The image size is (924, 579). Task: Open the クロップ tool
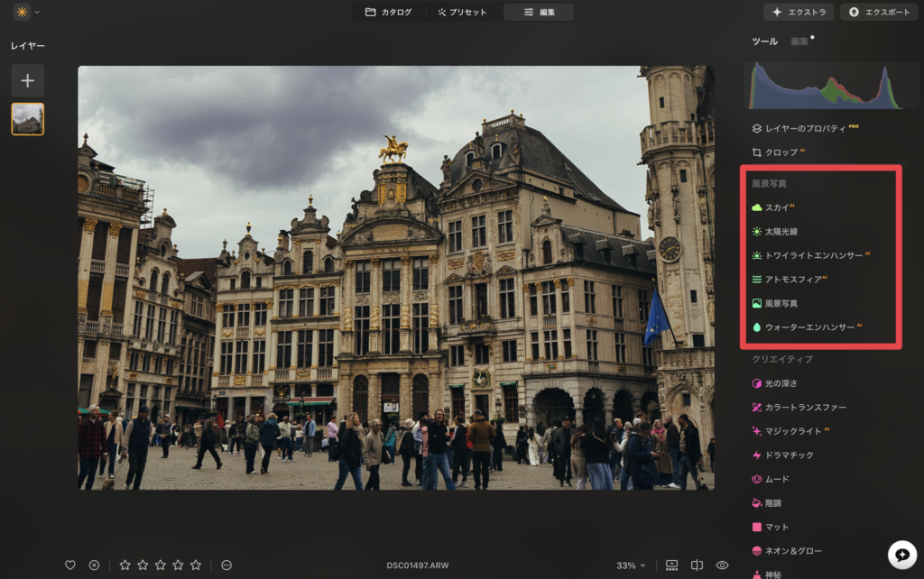pos(779,152)
